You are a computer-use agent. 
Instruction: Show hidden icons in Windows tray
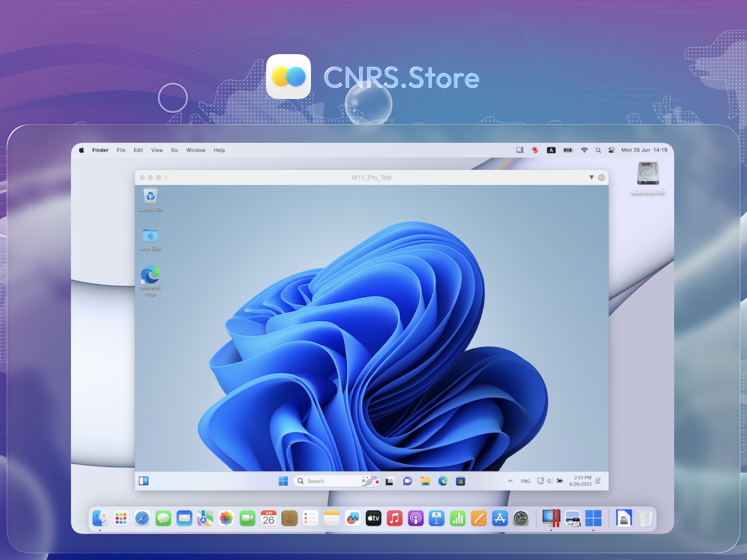pos(510,481)
